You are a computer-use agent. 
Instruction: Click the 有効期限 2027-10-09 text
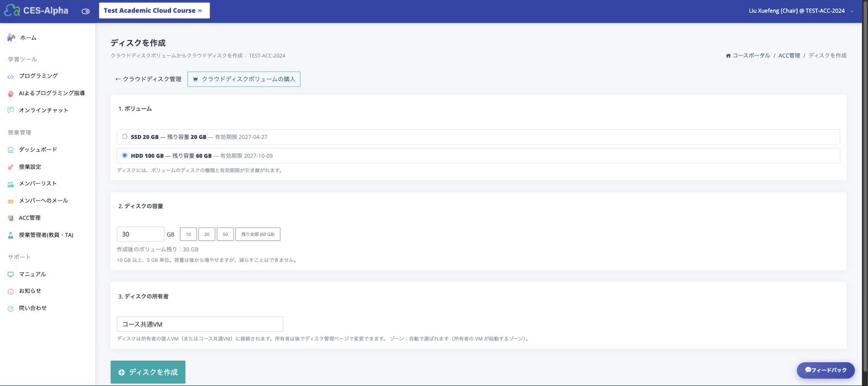246,156
